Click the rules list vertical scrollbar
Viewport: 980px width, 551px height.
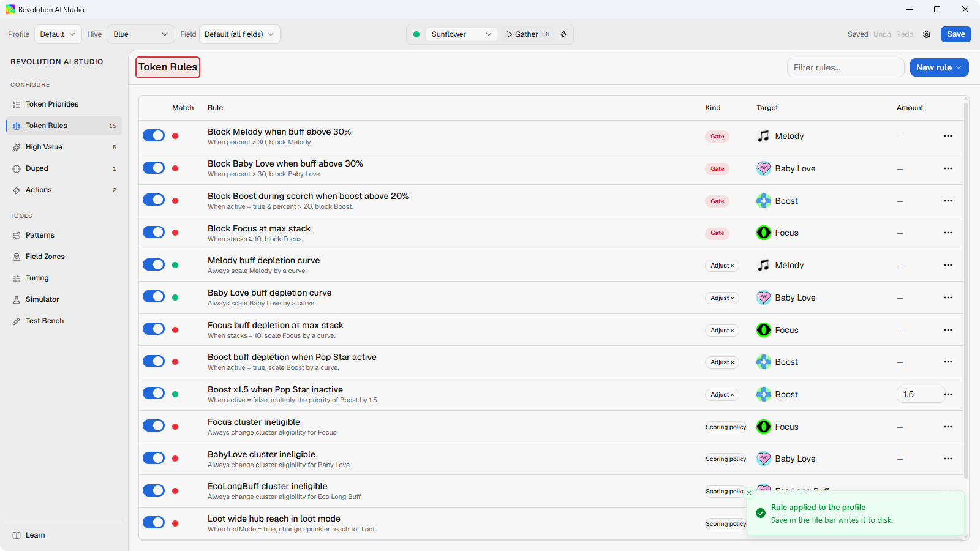(x=966, y=291)
